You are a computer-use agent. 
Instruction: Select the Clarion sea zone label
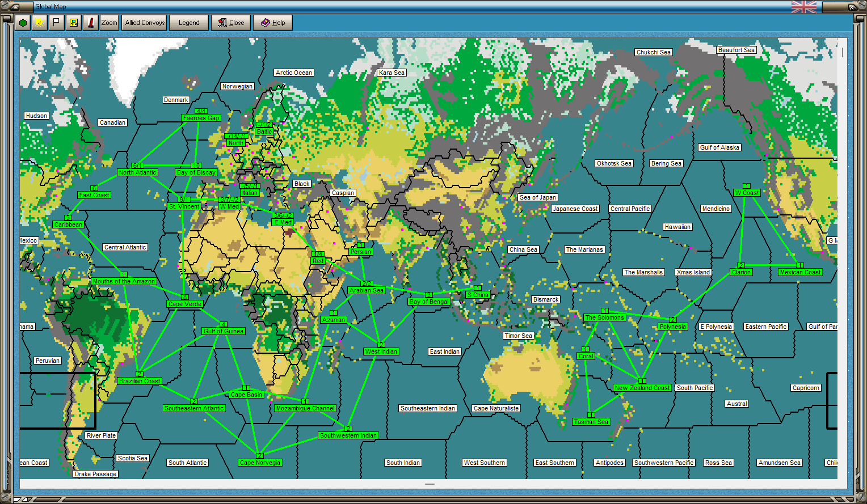point(742,272)
